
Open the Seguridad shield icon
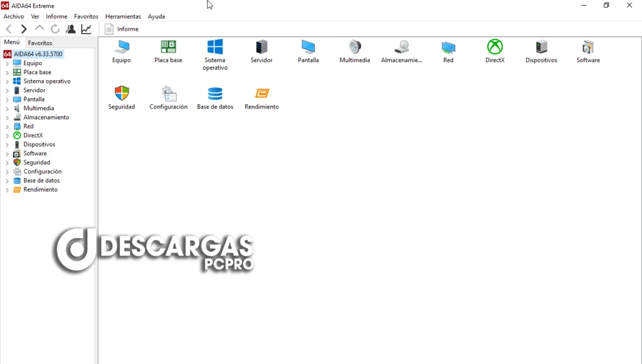122,94
